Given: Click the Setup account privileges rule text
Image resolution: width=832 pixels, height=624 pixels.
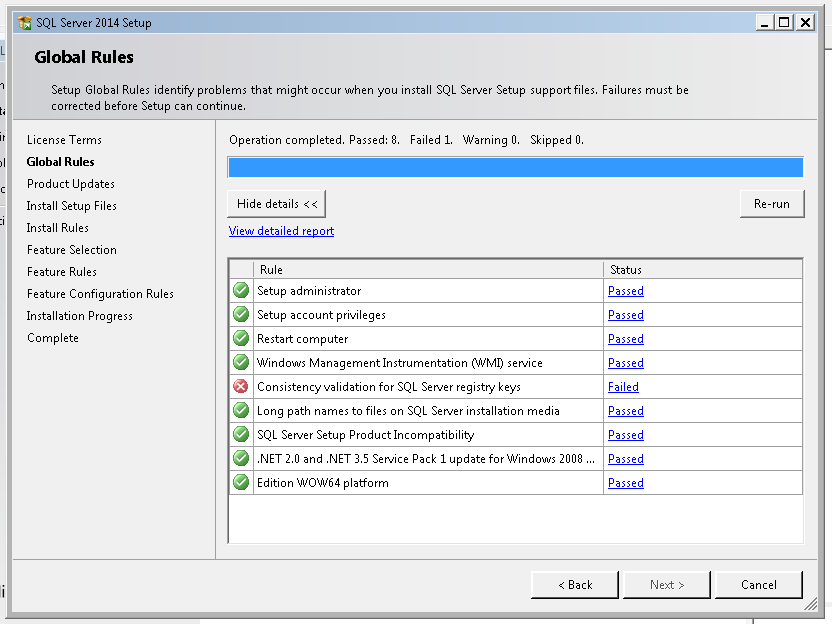Looking at the screenshot, I should (321, 315).
